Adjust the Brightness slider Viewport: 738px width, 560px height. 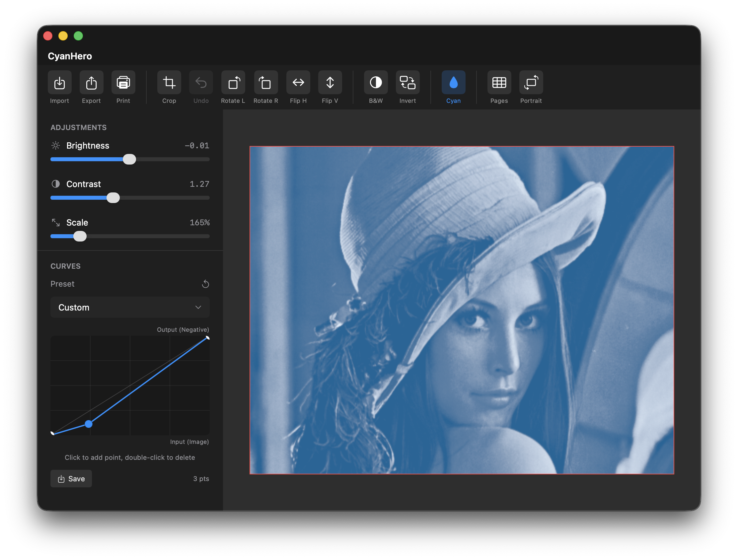pyautogui.click(x=129, y=159)
